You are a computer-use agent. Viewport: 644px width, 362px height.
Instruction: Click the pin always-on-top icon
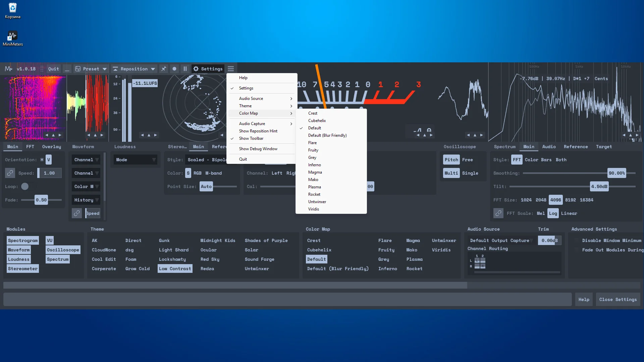click(x=163, y=69)
